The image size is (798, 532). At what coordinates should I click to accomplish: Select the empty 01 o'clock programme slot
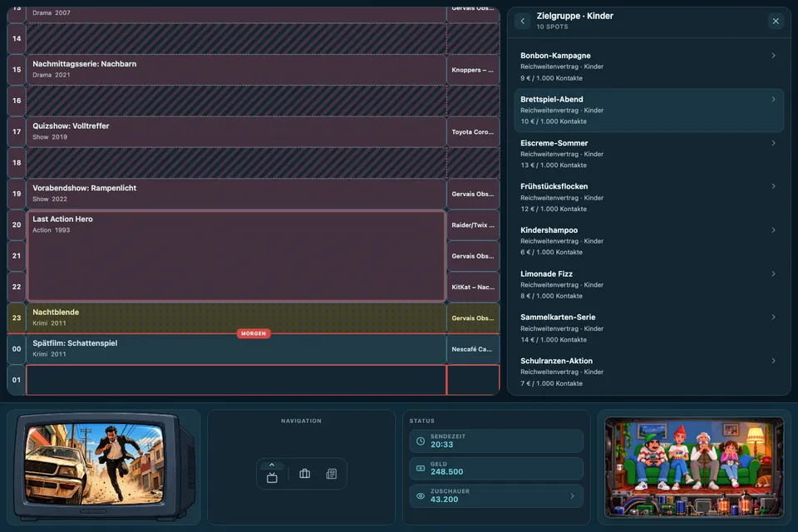(x=236, y=380)
